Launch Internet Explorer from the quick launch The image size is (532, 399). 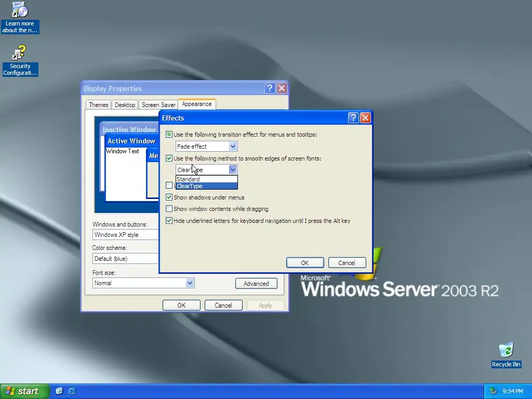click(x=72, y=391)
